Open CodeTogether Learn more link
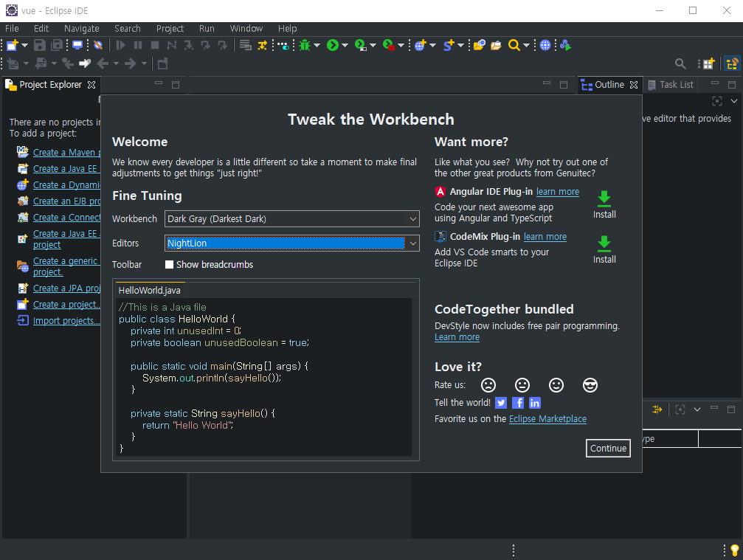This screenshot has height=560, width=743. pos(457,337)
